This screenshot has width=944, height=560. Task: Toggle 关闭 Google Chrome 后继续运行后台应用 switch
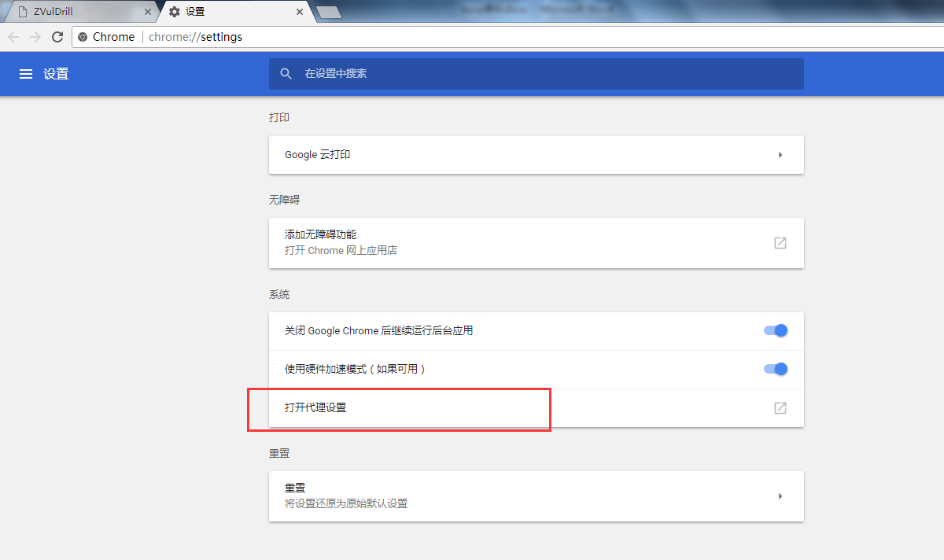[x=776, y=330]
